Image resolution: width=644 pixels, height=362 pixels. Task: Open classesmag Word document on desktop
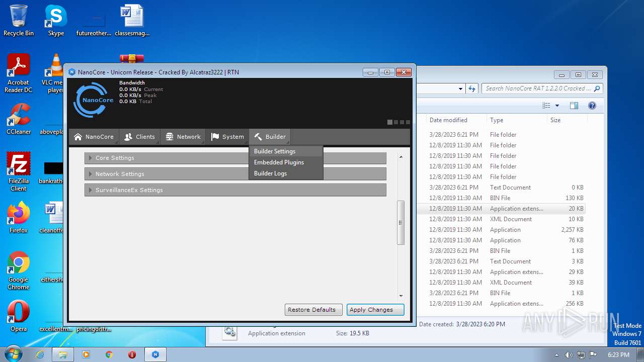pyautogui.click(x=132, y=21)
